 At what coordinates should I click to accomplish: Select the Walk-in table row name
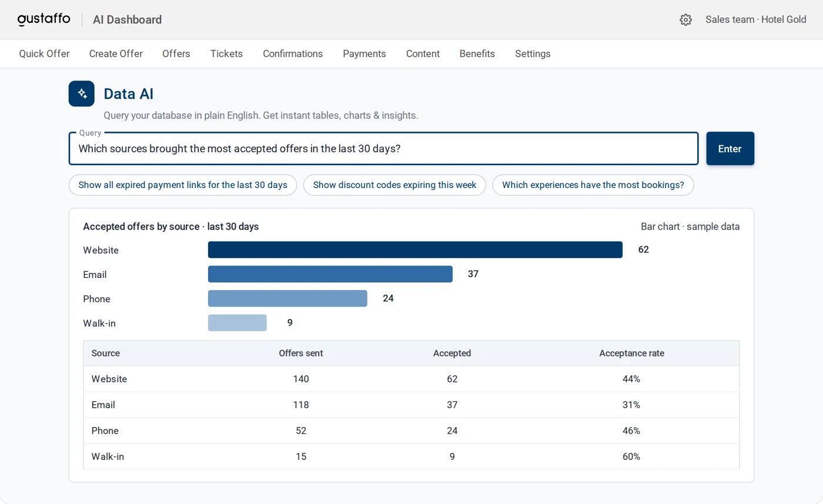click(108, 456)
